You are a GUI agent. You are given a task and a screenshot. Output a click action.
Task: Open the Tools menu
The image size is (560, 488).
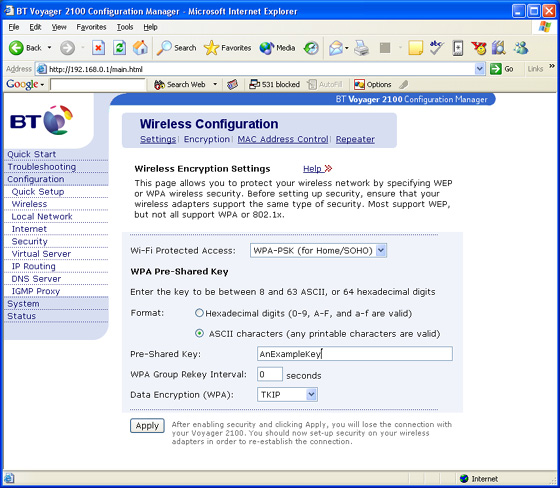tap(125, 27)
